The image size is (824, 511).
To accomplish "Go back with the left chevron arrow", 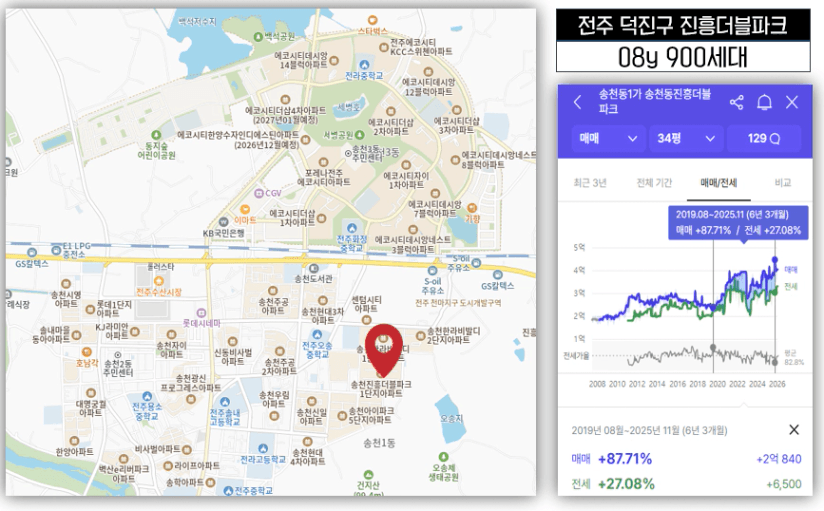I will tap(578, 102).
